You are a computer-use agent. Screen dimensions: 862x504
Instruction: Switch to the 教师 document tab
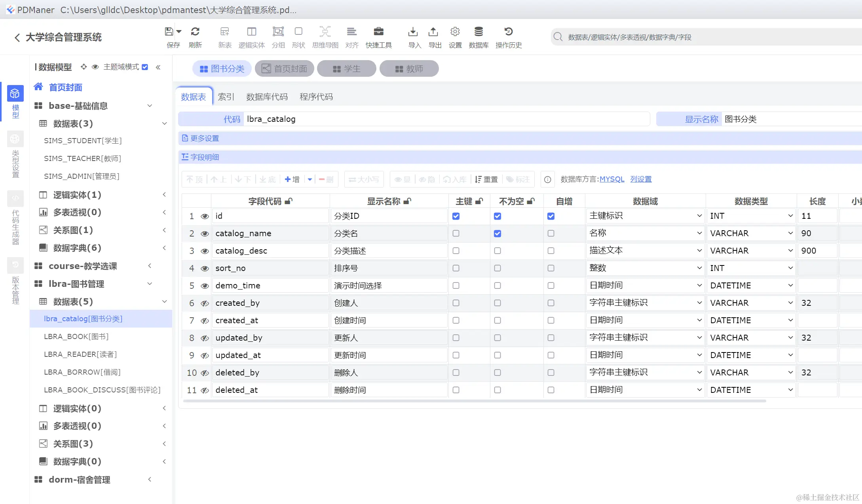point(409,69)
